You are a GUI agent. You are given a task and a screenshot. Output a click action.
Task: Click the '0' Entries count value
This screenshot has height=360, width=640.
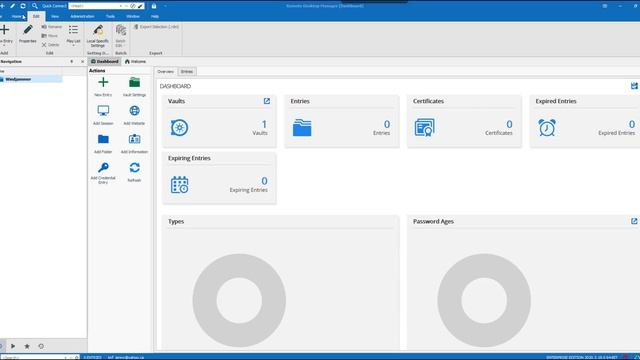tap(387, 124)
